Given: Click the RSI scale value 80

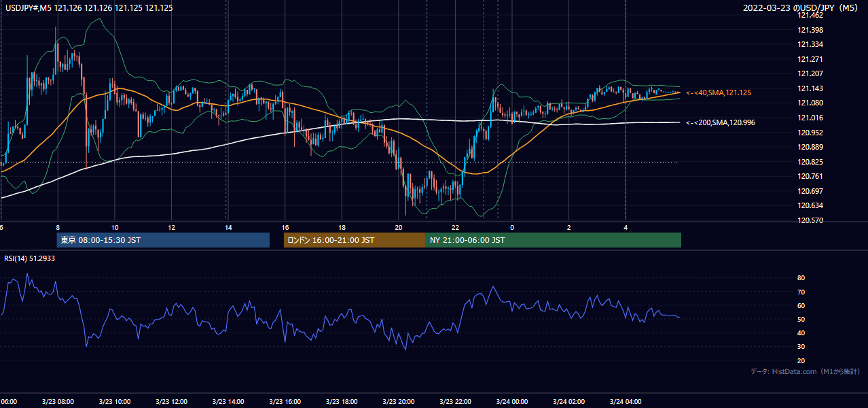Looking at the screenshot, I should tap(801, 278).
